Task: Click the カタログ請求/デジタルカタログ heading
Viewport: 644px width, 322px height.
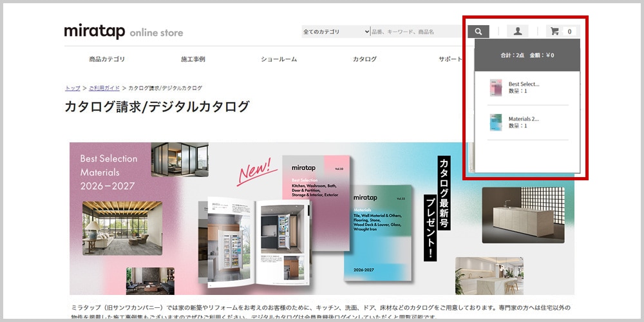Action: (x=157, y=106)
